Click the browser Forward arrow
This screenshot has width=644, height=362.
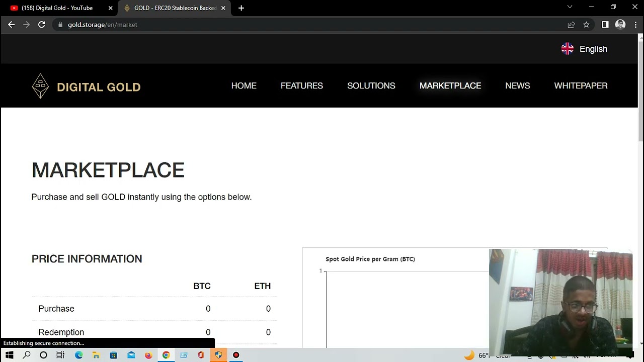(26, 25)
